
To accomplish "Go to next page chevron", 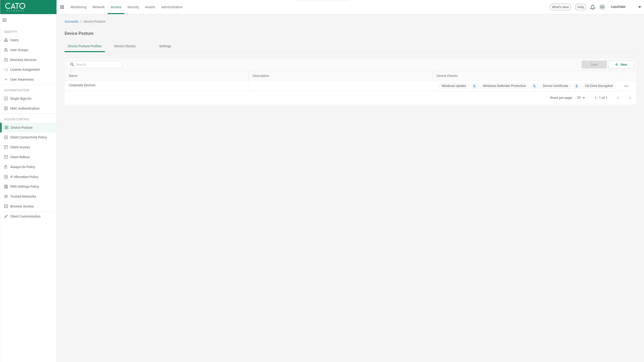I will tap(630, 98).
